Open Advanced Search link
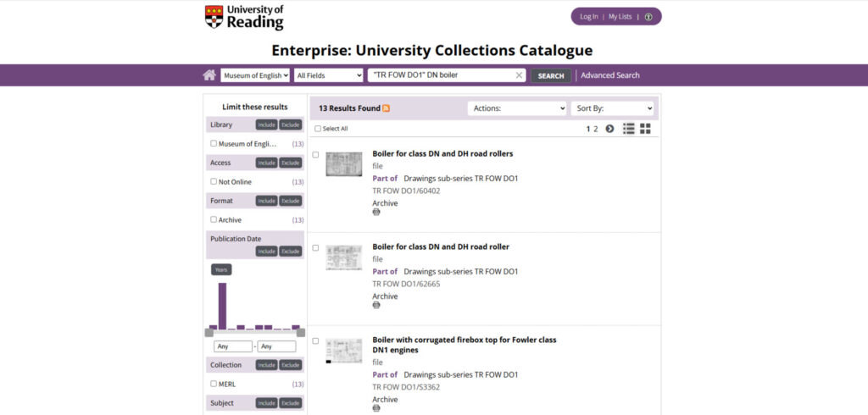The image size is (868, 415). [x=610, y=75]
